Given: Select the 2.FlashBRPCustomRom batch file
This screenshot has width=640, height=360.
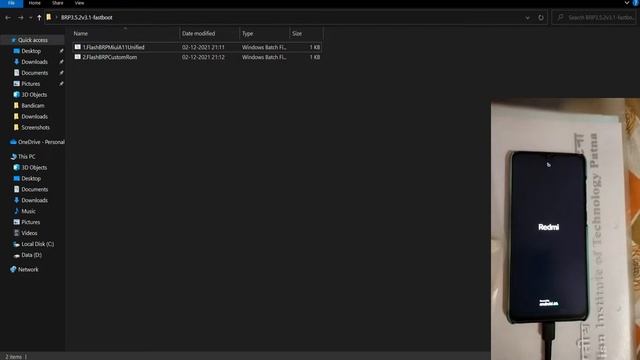Looking at the screenshot, I should [x=197, y=57].
